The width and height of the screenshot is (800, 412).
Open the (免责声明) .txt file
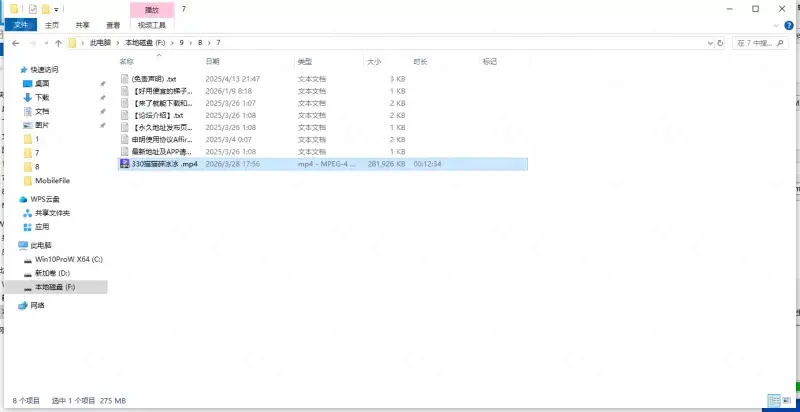click(x=154, y=78)
